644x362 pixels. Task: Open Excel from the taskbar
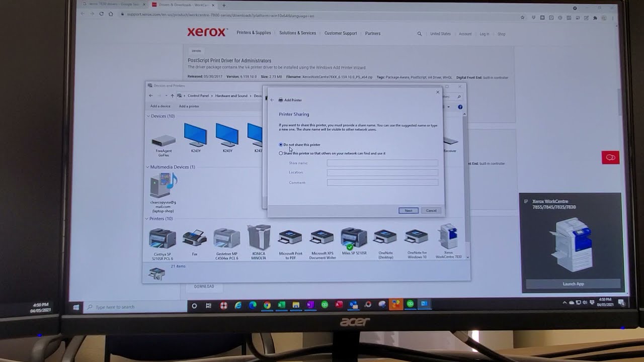[281, 305]
